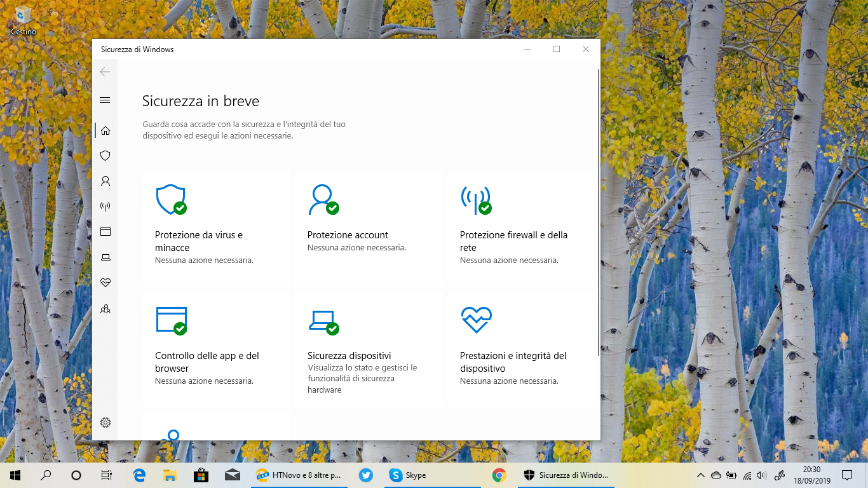Open taskbar search magnifier
This screenshot has width=868, height=488.
[46, 475]
